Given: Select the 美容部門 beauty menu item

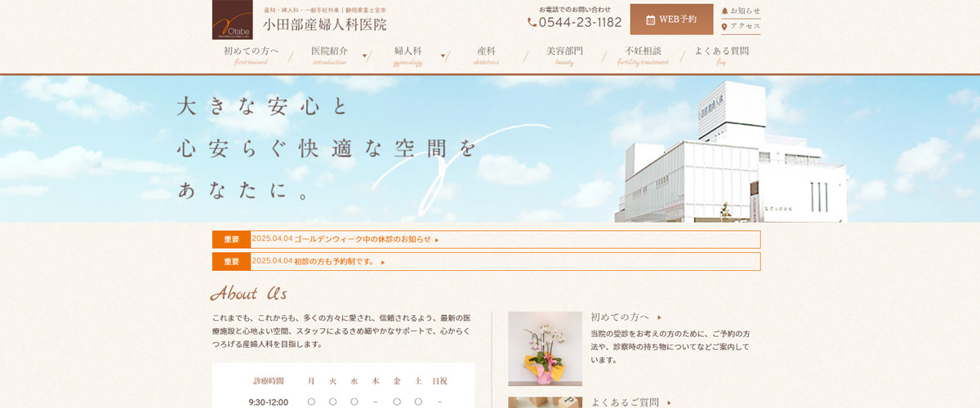Looking at the screenshot, I should pyautogui.click(x=564, y=55).
